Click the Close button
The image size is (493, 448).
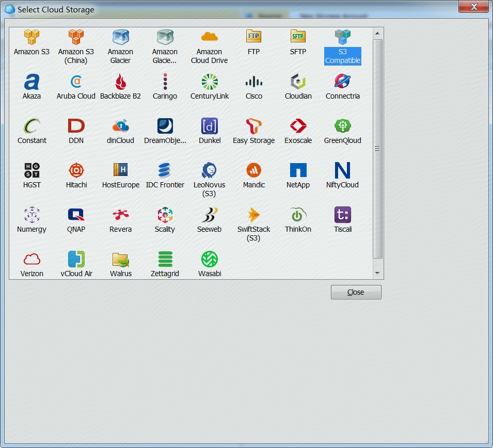[x=356, y=292]
